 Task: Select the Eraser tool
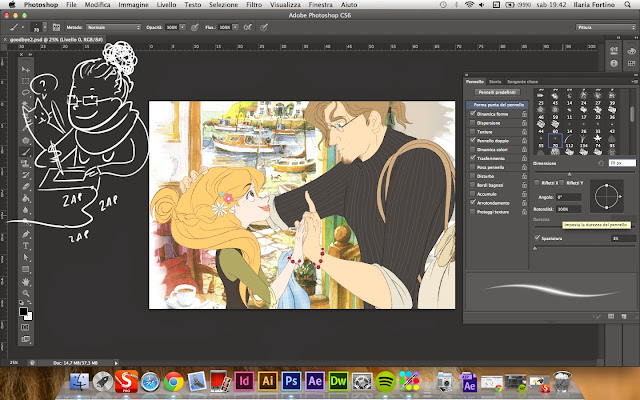(x=26, y=187)
